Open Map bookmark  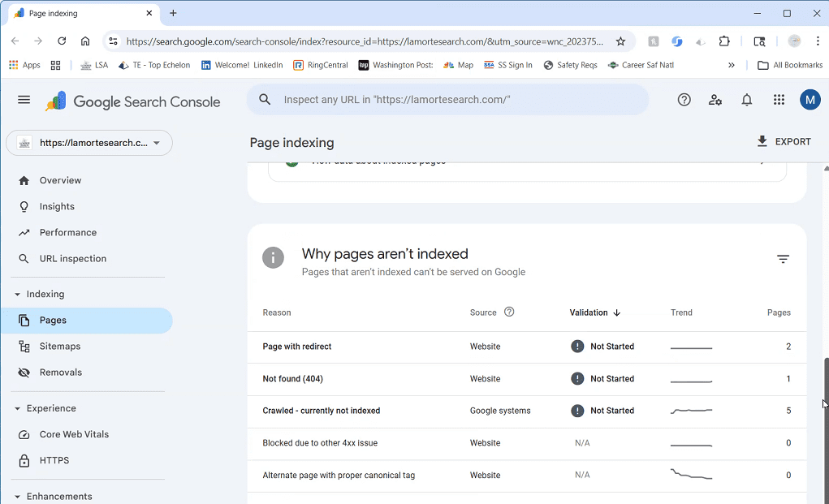[459, 65]
